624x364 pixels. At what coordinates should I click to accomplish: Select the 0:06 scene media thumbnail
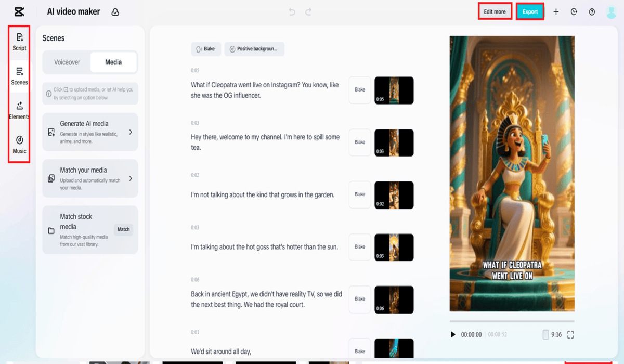[394, 300]
